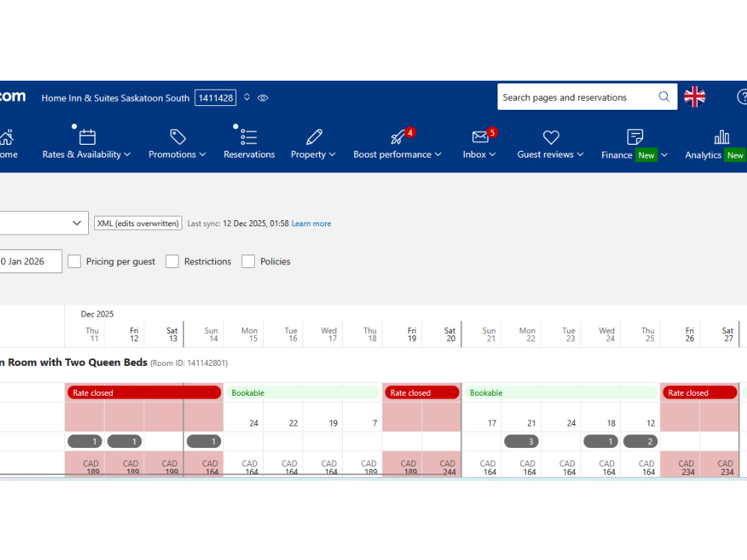
Task: Follow the Learn more link
Action: pyautogui.click(x=311, y=223)
